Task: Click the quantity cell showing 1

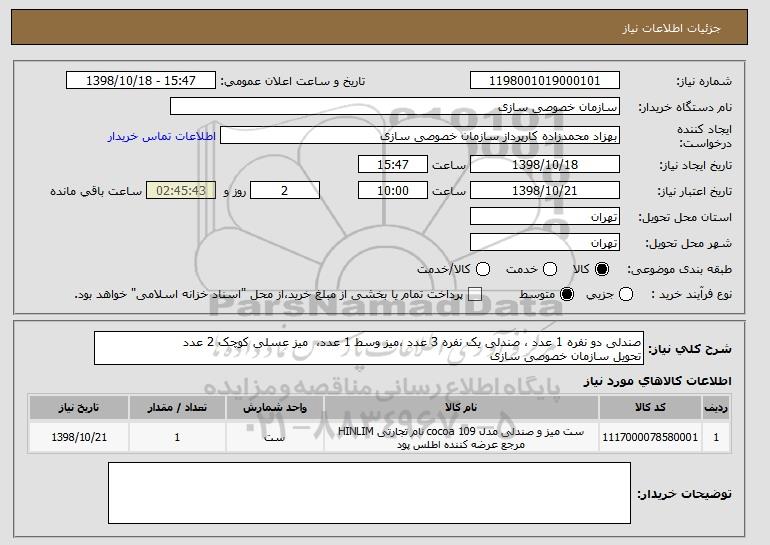Action: (177, 437)
